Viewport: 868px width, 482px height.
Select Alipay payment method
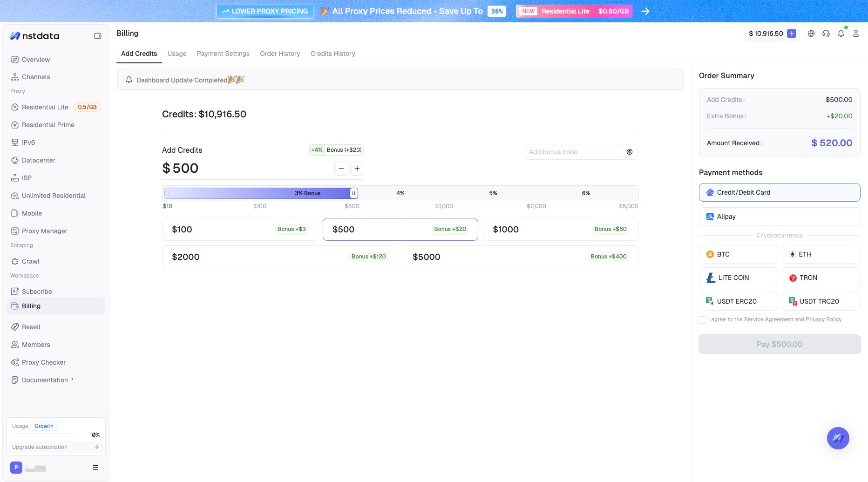780,217
